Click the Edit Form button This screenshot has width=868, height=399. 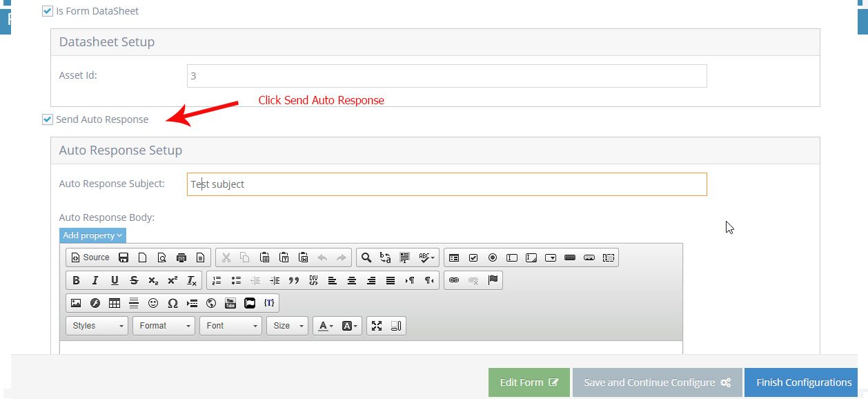pos(529,382)
